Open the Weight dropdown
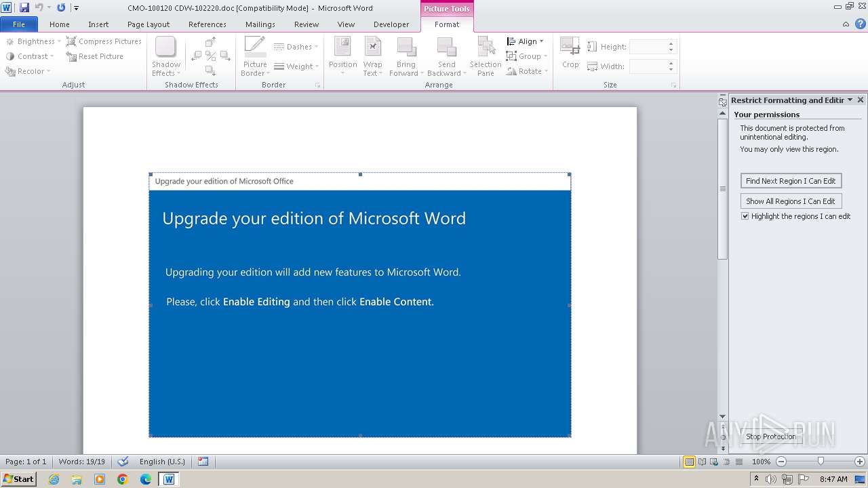 coord(296,66)
